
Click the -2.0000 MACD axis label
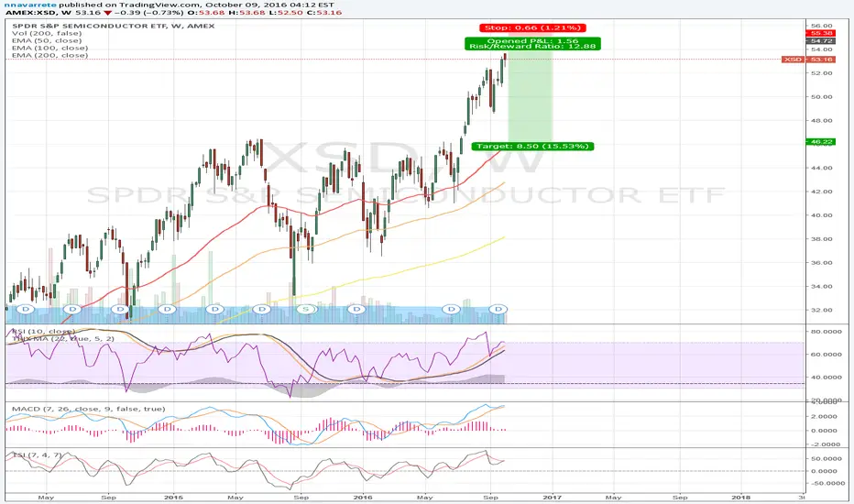coord(823,444)
